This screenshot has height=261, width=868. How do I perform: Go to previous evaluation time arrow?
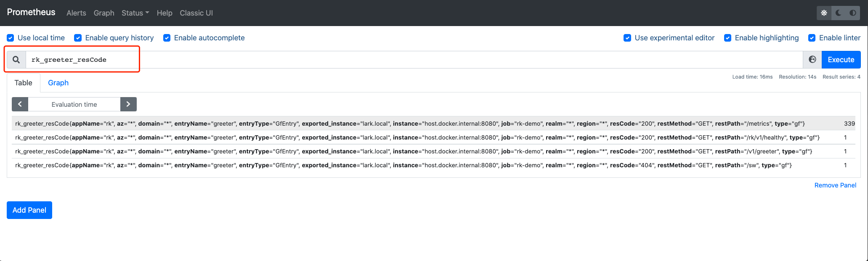tap(20, 104)
